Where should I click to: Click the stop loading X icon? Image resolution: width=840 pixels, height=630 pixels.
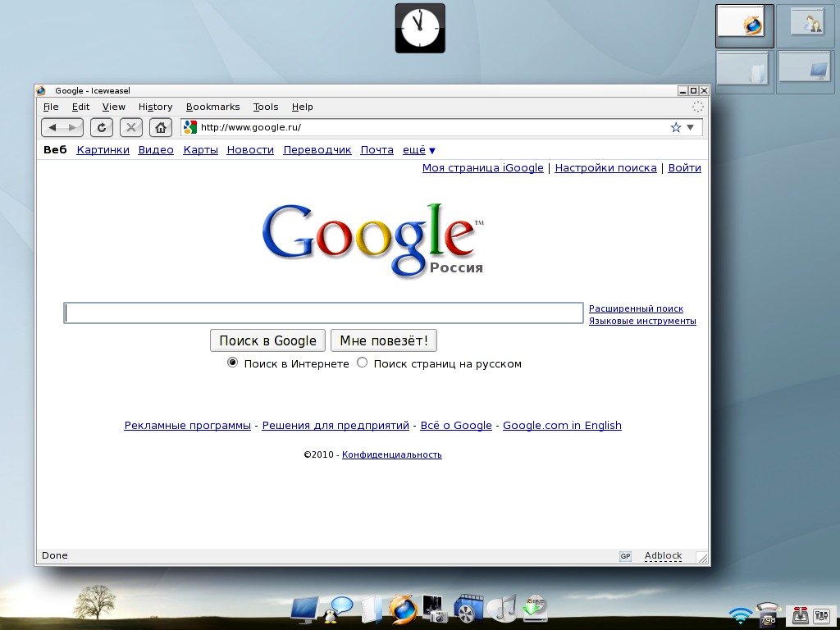click(x=130, y=127)
